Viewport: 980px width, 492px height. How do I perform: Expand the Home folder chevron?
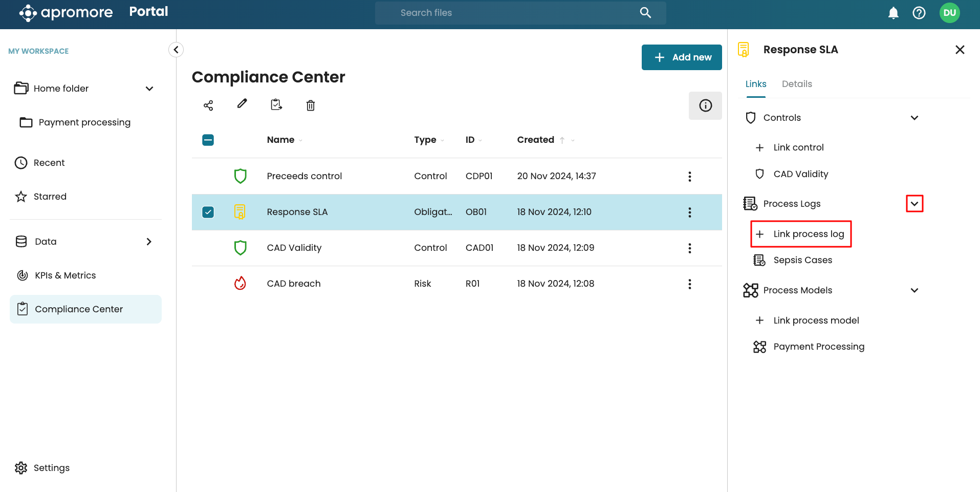point(149,89)
